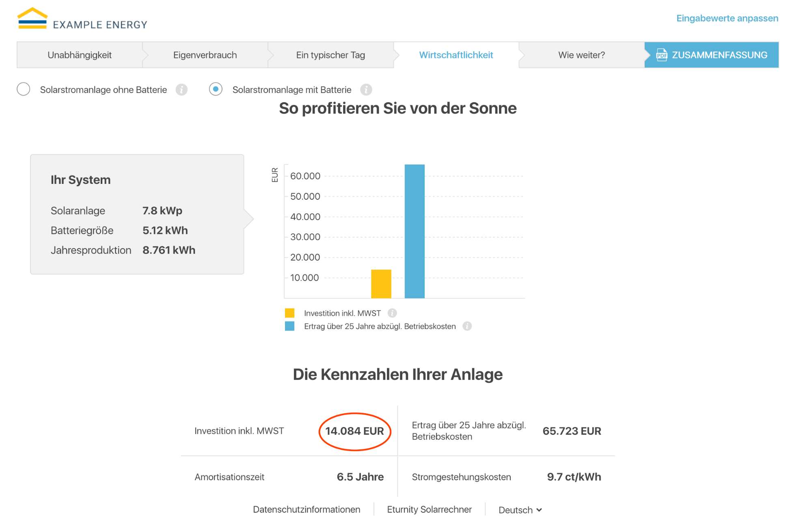Image resolution: width=812 pixels, height=520 pixels.
Task: Click the yellow Investition legend swatch
Action: tap(289, 313)
